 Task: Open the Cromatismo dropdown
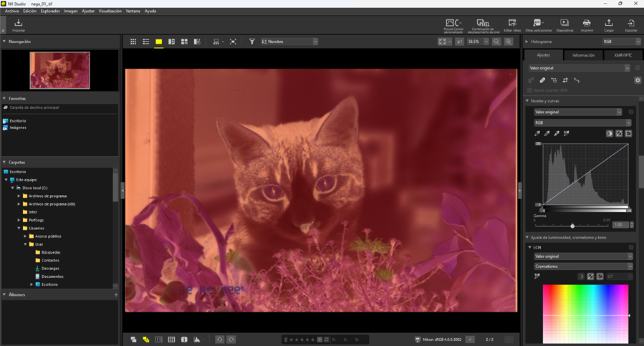(582, 266)
